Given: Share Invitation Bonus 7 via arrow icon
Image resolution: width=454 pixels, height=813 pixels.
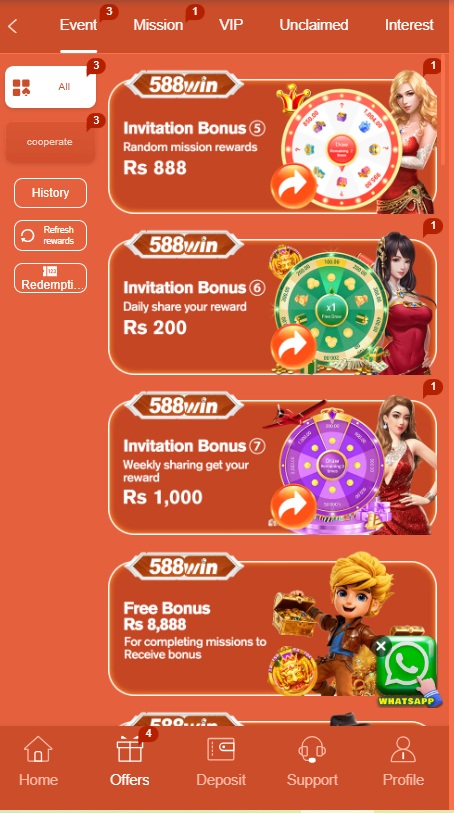Looking at the screenshot, I should pos(294,507).
